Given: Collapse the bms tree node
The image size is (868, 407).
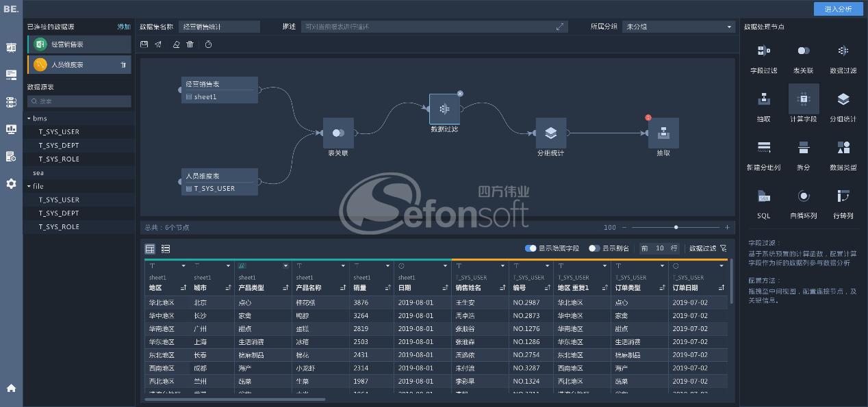Looking at the screenshot, I should (29, 118).
